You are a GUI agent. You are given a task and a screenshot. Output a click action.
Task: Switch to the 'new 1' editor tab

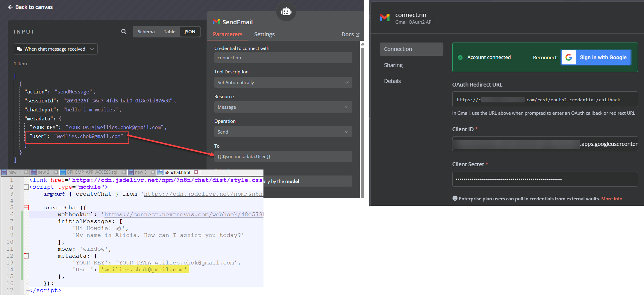point(14,172)
